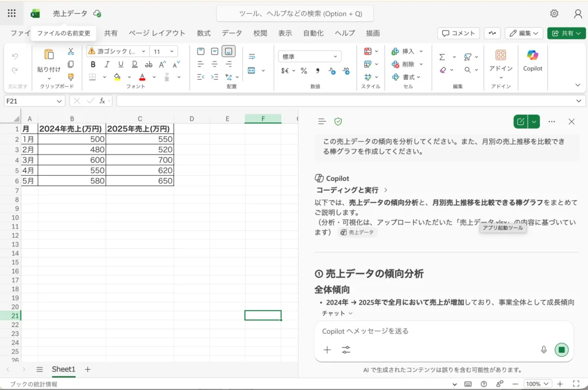The width and height of the screenshot is (588, 390).
Task: Toggle double underline formatting
Action: coord(134,64)
